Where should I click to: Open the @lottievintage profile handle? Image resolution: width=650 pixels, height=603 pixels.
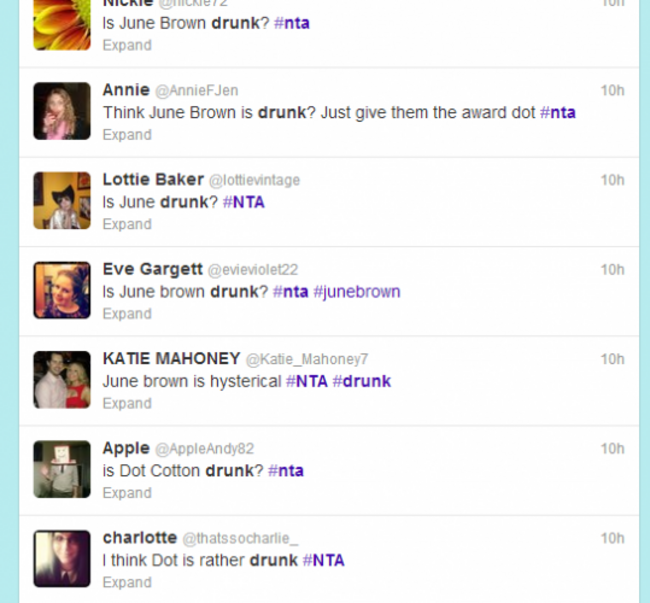point(254,180)
